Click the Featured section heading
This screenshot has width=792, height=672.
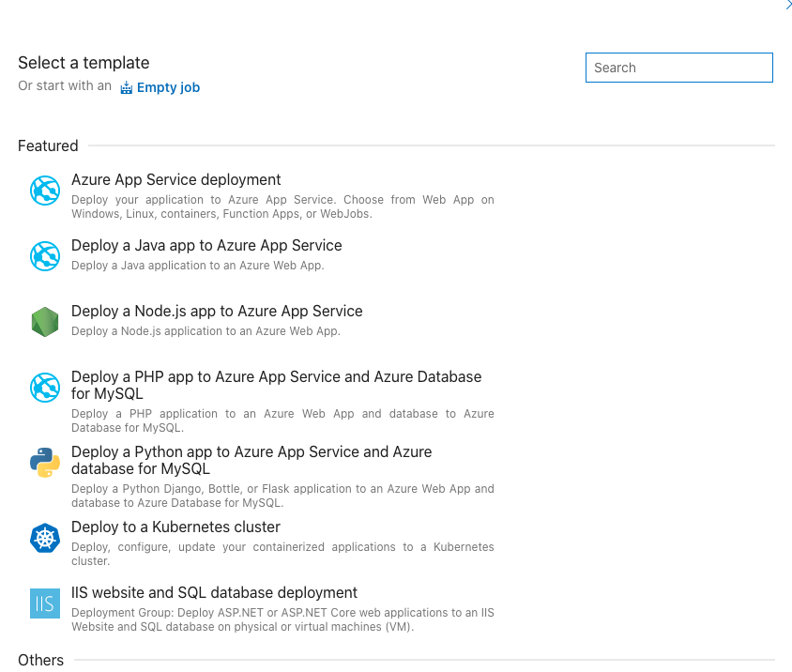tap(48, 145)
